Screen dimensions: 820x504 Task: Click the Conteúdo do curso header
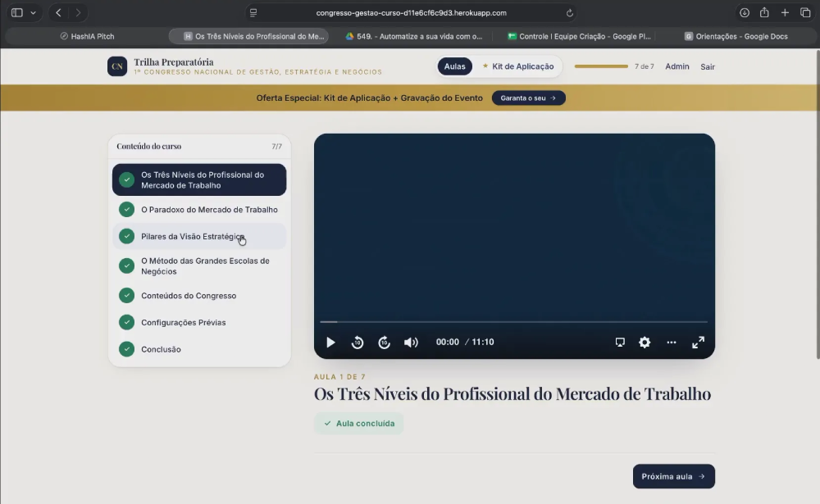pyautogui.click(x=149, y=147)
